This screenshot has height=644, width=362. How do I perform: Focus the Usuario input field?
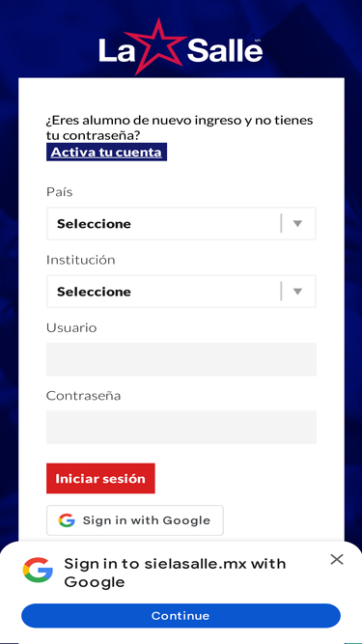(181, 359)
